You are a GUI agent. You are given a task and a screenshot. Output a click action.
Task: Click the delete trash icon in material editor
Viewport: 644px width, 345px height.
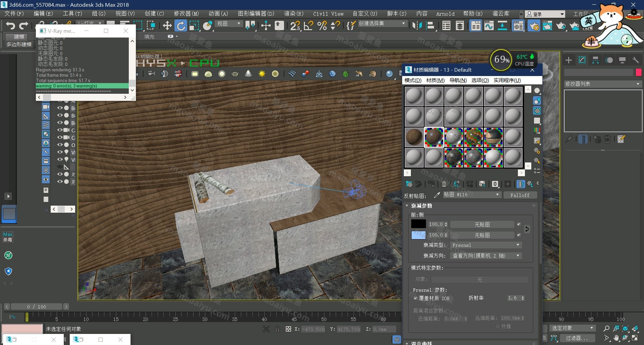(444, 184)
